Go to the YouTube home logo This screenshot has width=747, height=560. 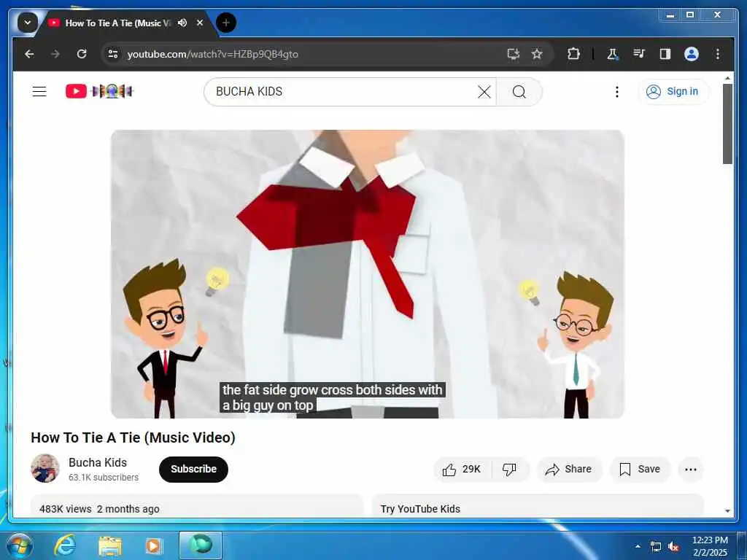[x=99, y=91]
